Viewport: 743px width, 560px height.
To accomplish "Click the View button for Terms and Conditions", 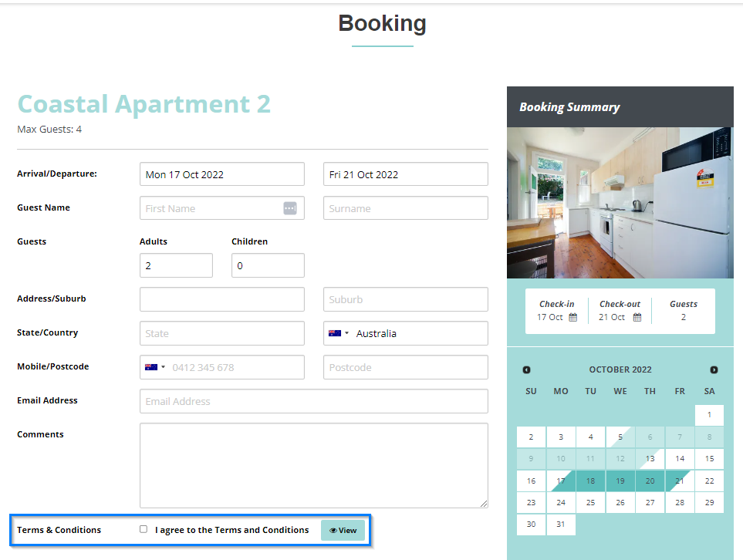I will [343, 530].
